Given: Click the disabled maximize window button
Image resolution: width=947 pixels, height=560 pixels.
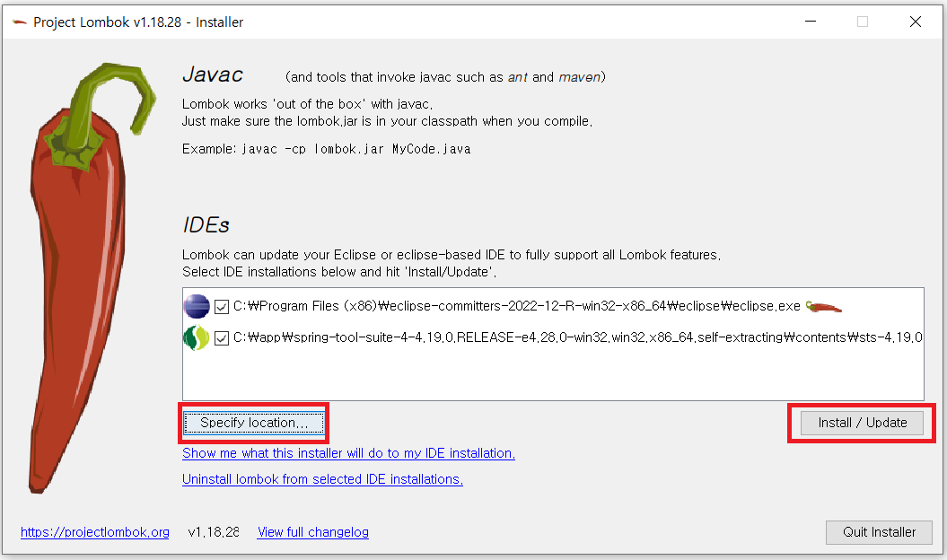Looking at the screenshot, I should (863, 22).
